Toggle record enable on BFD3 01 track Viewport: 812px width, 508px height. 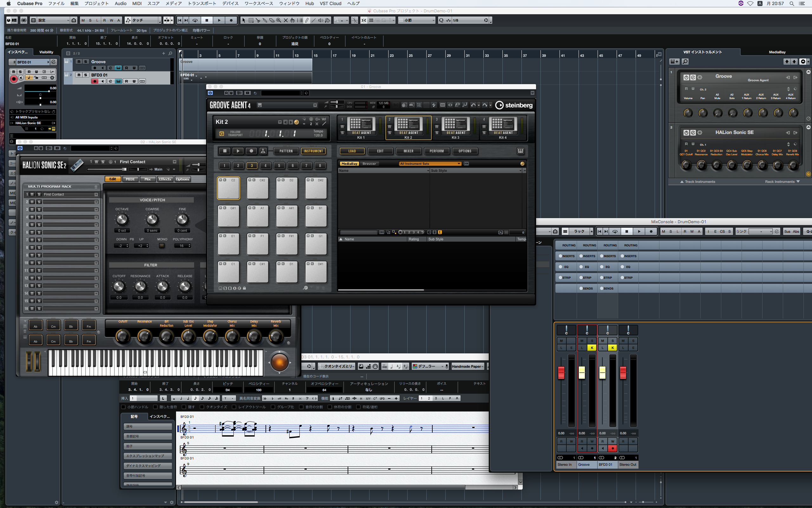coord(95,81)
